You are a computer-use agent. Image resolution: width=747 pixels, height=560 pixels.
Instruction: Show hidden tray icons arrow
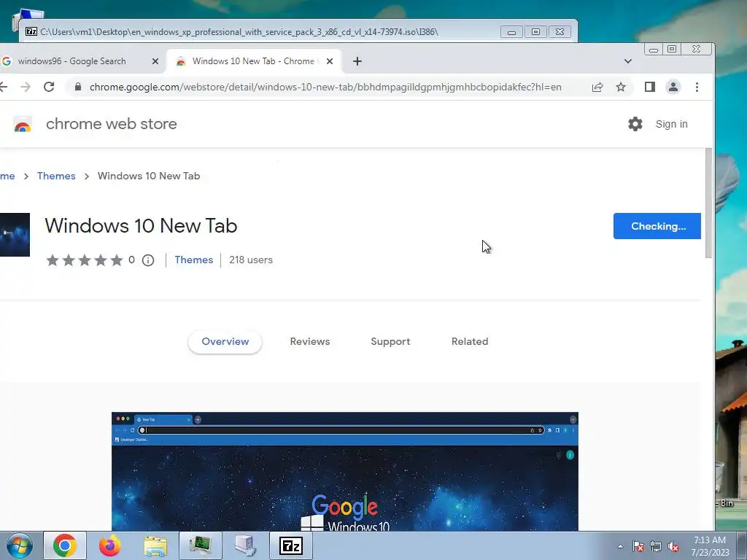(620, 546)
